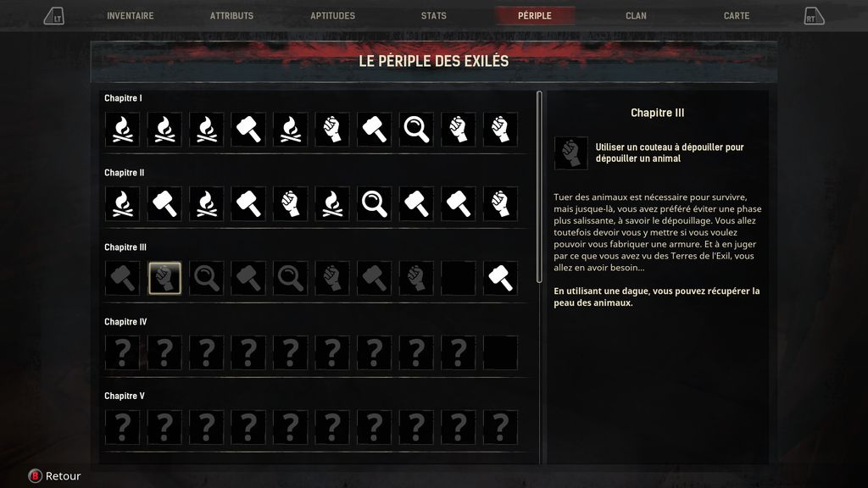Click the last question mark in Chapitre V
Screen dimensions: 868x488
[500, 427]
